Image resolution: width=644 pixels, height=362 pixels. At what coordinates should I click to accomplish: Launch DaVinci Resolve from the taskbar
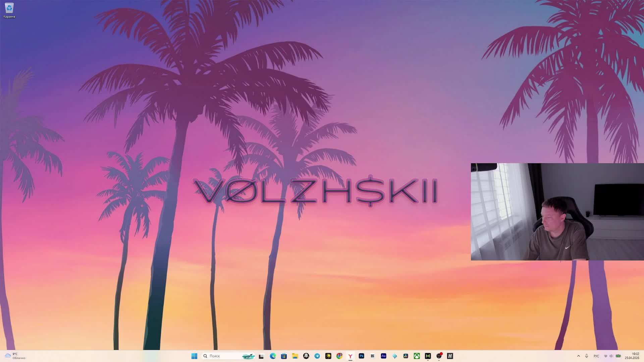406,356
